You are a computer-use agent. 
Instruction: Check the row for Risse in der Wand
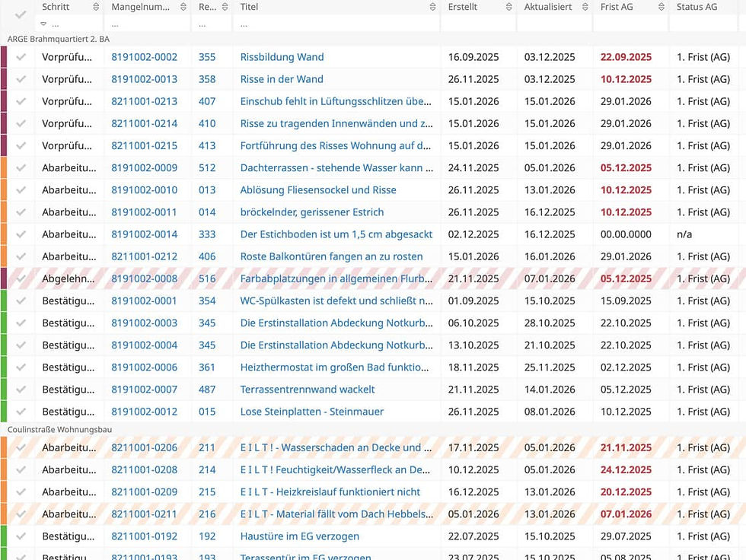pyautogui.click(x=21, y=79)
